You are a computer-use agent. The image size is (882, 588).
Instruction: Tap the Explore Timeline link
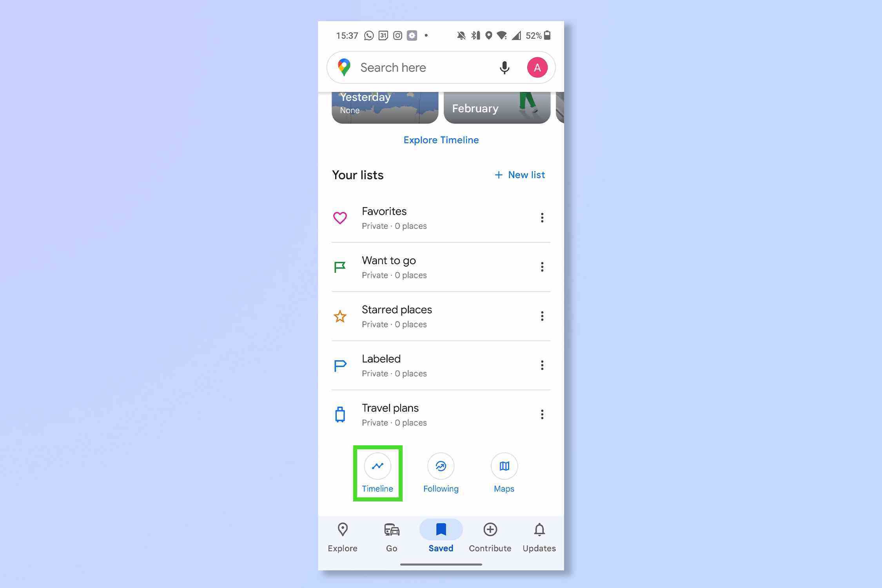pyautogui.click(x=441, y=140)
